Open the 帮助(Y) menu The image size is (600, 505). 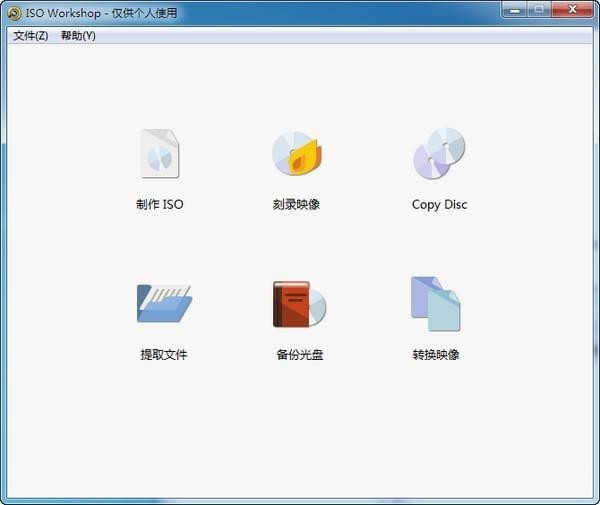[x=78, y=35]
